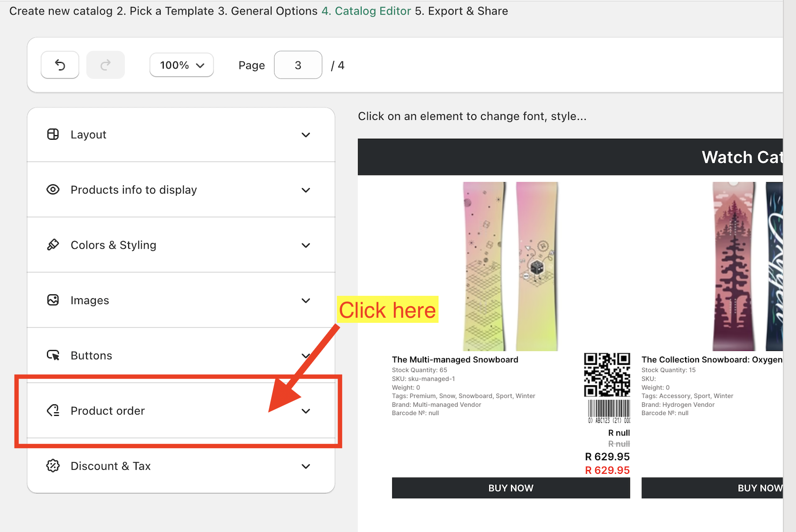The height and width of the screenshot is (532, 796).
Task: Expand the Colors & Styling chevron
Action: point(306,246)
